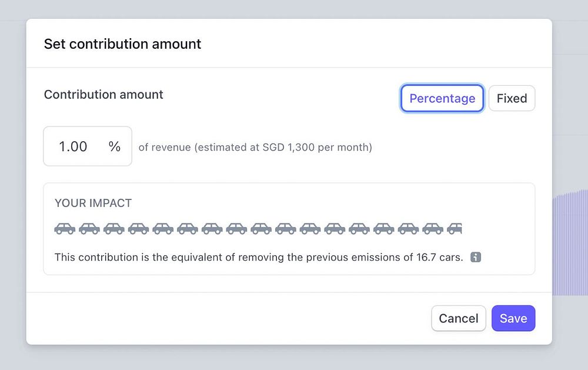Image resolution: width=588 pixels, height=370 pixels.
Task: Cancel the contribution dialog
Action: pyautogui.click(x=458, y=318)
